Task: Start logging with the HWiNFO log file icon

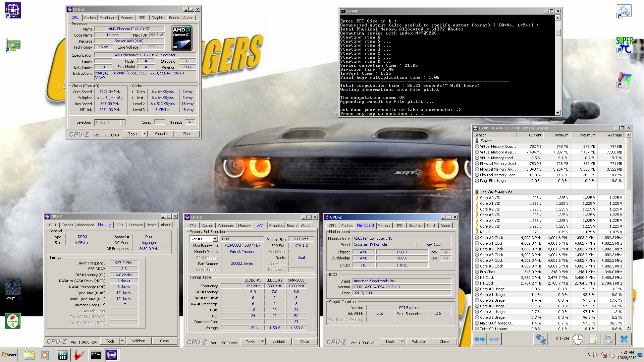Action: tap(593, 339)
